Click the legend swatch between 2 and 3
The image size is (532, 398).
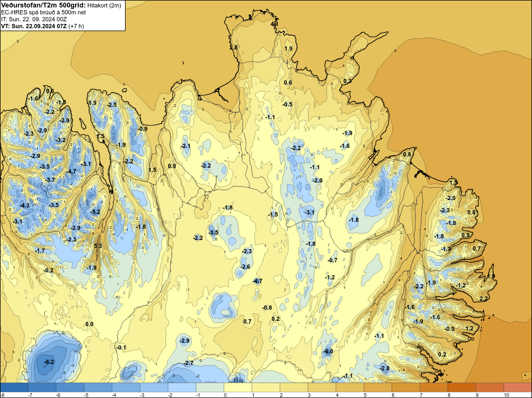point(294,387)
